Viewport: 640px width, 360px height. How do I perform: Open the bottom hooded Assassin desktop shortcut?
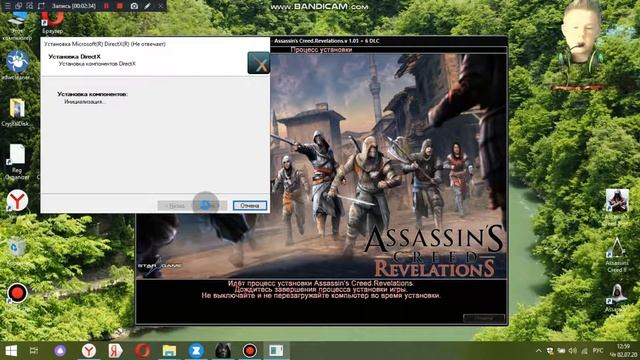[616, 298]
